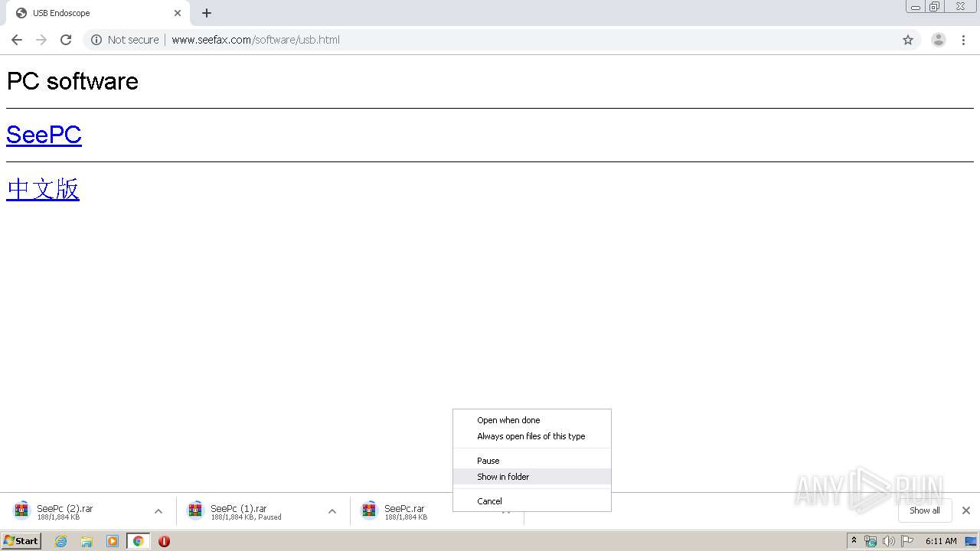Open the network tray icon
Viewport: 980px width, 551px height.
point(871,541)
